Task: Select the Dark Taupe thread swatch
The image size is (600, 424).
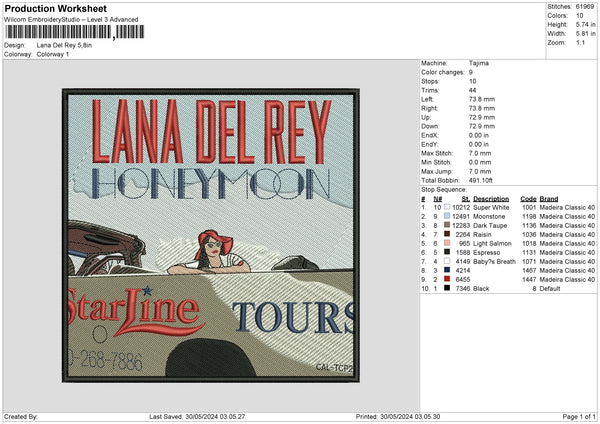Action: pyautogui.click(x=447, y=225)
